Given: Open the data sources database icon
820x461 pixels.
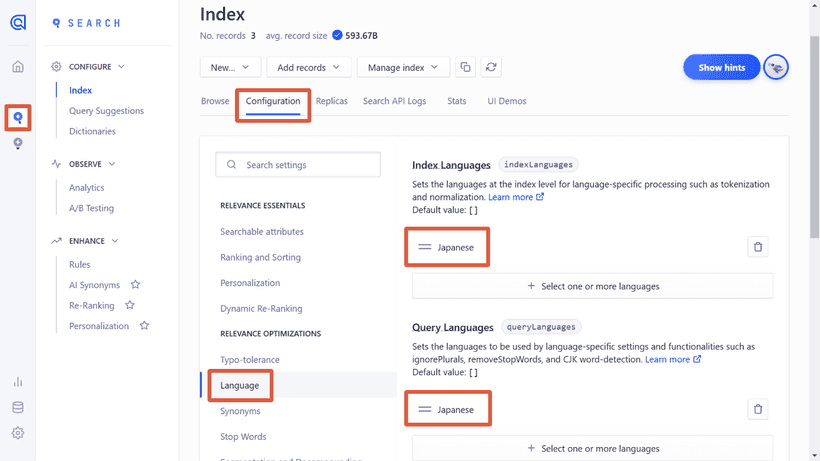Looking at the screenshot, I should pyautogui.click(x=18, y=408).
